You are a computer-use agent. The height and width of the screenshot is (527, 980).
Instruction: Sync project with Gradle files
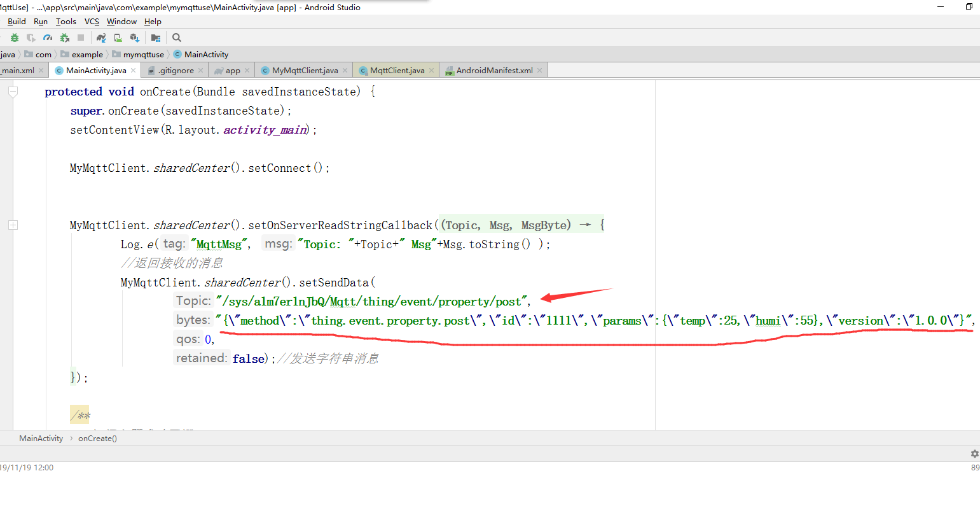101,38
